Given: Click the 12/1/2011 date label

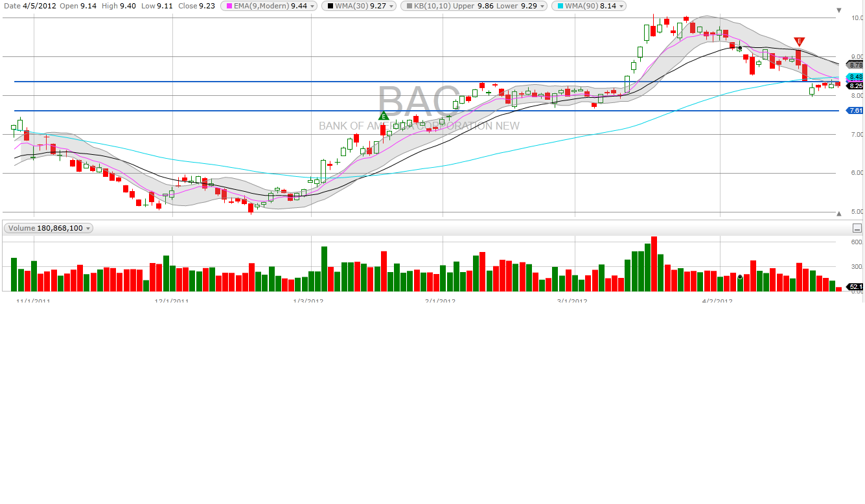Looking at the screenshot, I should click(x=172, y=301).
